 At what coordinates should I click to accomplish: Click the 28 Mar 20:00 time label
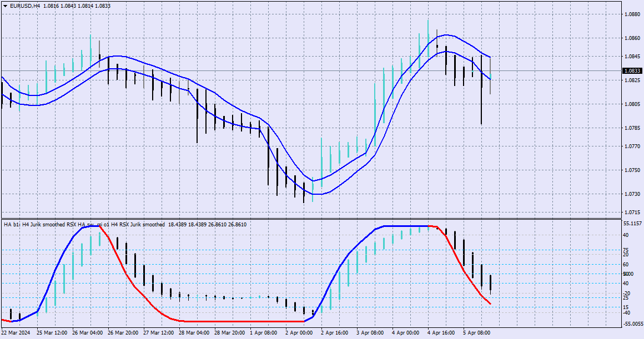pos(230,333)
